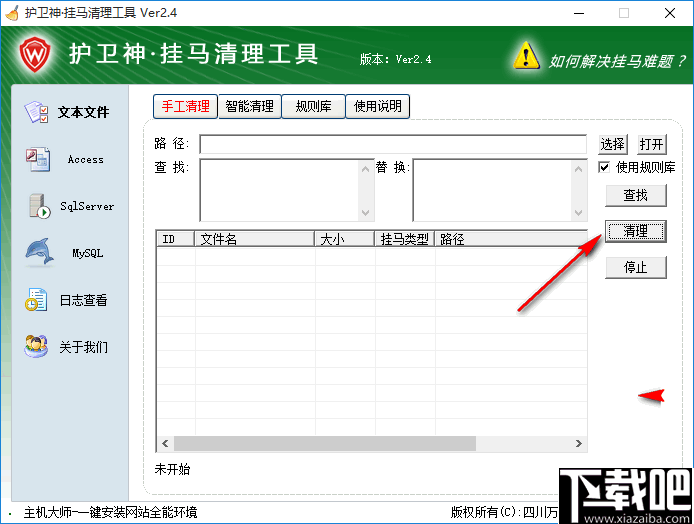Image resolution: width=694 pixels, height=524 pixels.
Task: Minimize the 护卫神 window
Action: [x=579, y=13]
